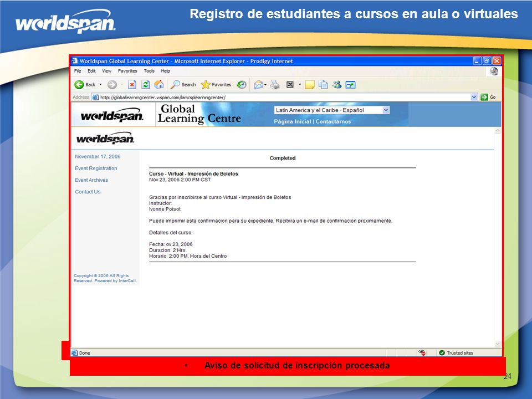Click the Trusted sites status indicator

click(x=456, y=353)
